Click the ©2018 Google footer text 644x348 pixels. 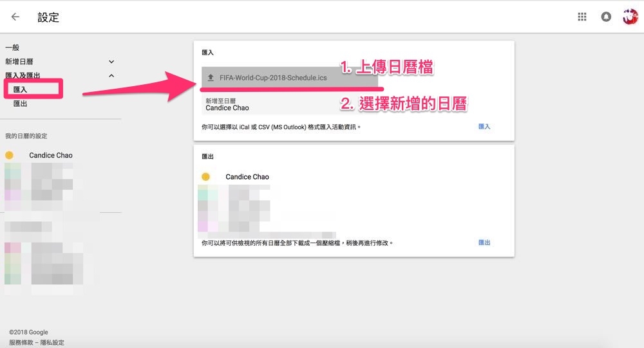coord(29,332)
